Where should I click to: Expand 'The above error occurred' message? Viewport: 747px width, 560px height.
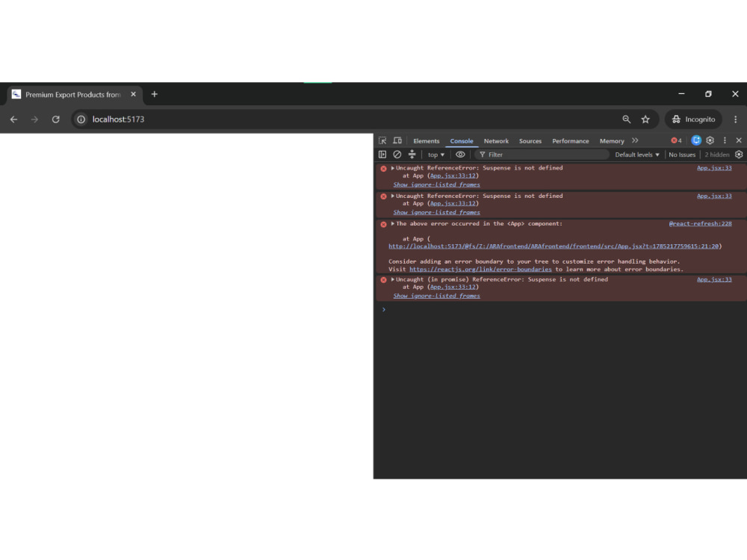[x=393, y=224]
